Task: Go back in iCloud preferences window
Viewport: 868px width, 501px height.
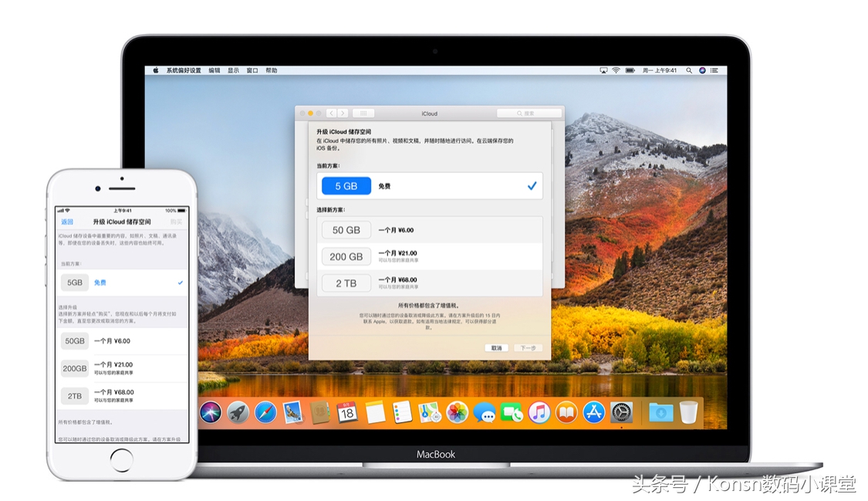Action: point(332,113)
